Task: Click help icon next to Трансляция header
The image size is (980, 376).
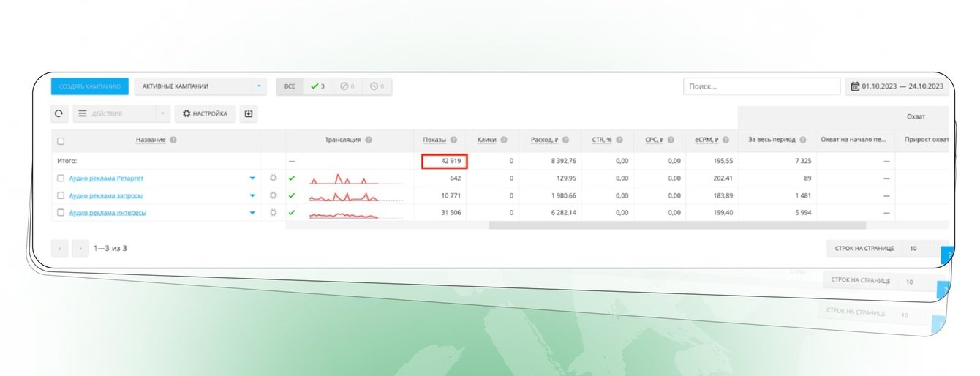Action: click(x=369, y=140)
